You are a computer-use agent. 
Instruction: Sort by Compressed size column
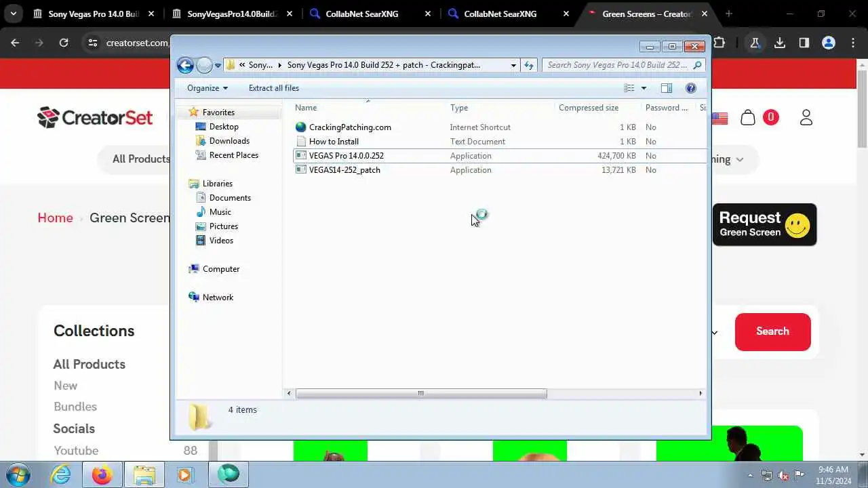pos(589,108)
